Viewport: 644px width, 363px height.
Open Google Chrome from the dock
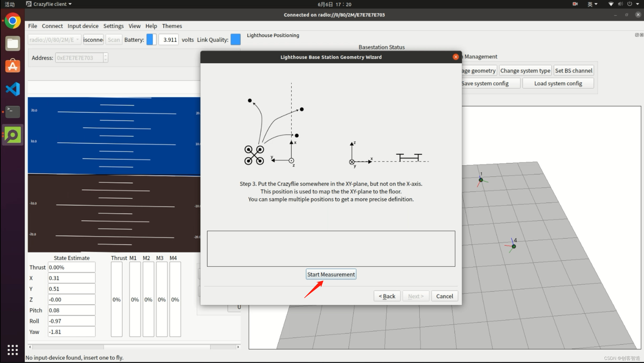pos(12,21)
